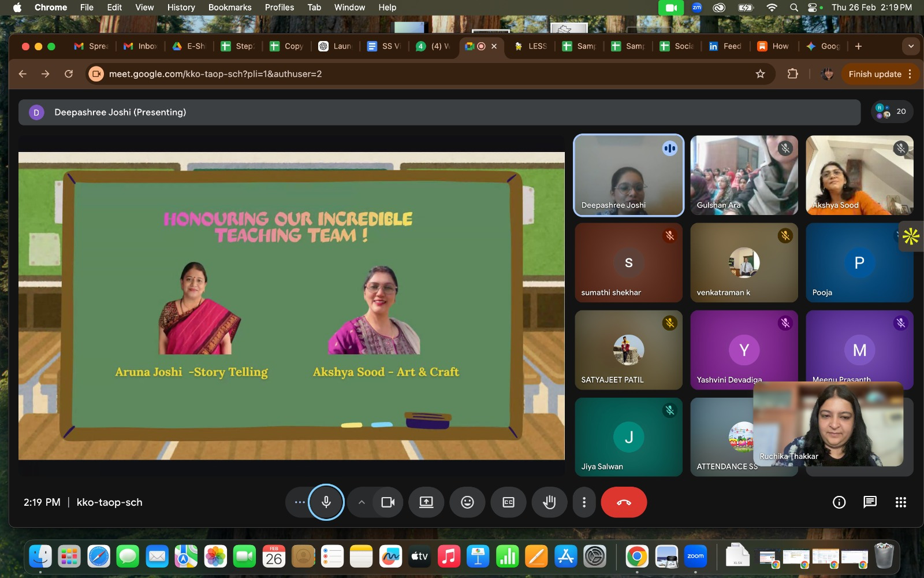Select the Akshya Sood video tile
This screenshot has height=578, width=924.
pos(859,175)
